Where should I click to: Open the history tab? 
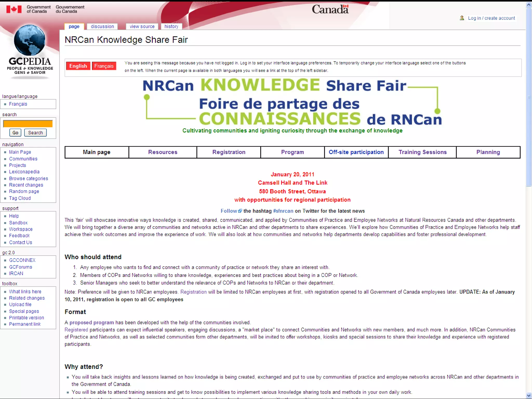point(171,26)
